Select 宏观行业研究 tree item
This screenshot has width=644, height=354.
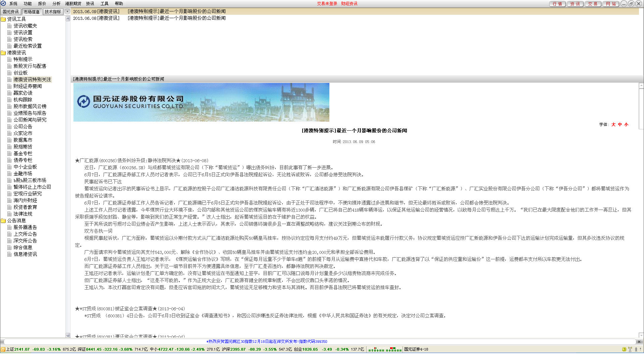(x=28, y=194)
